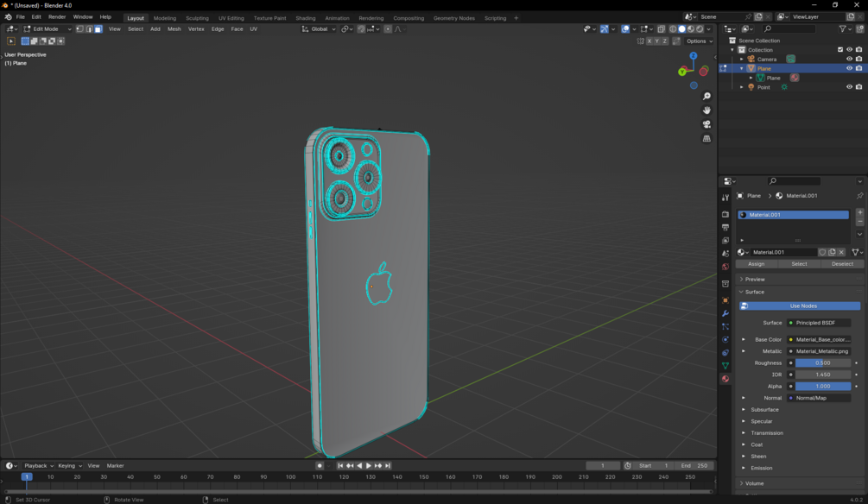Screen dimensions: 868x504
Task: Open the Tool properties tab
Action: (725, 198)
